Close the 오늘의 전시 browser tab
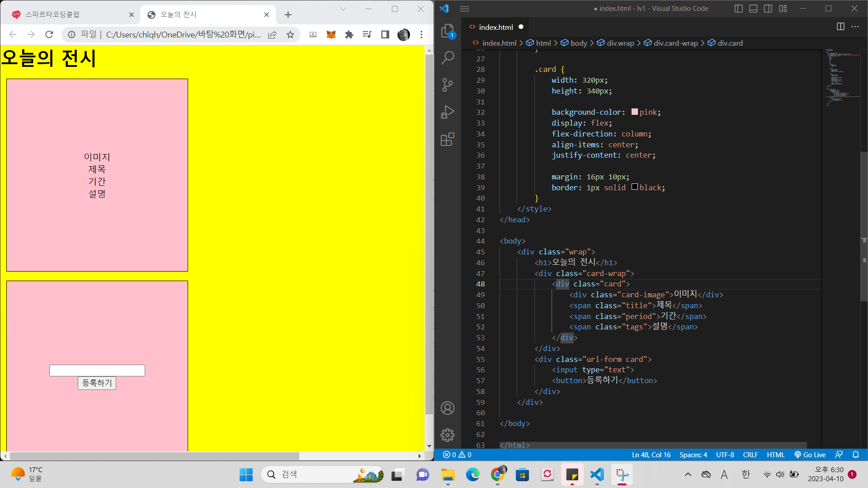The height and width of the screenshot is (488, 868). click(x=267, y=15)
